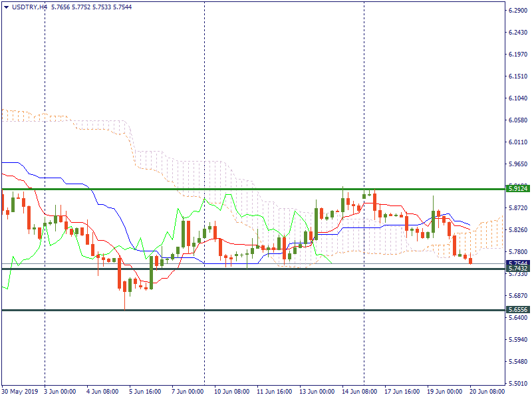Screen dimensions: 532x399
Task: Click the last red candle at right edge
Action: 471,261
